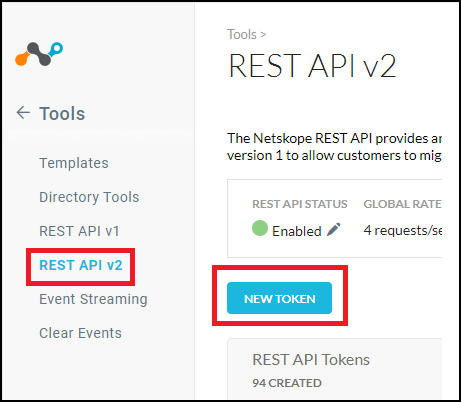Open Directory Tools in the sidebar
The width and height of the screenshot is (461, 402).
[89, 197]
